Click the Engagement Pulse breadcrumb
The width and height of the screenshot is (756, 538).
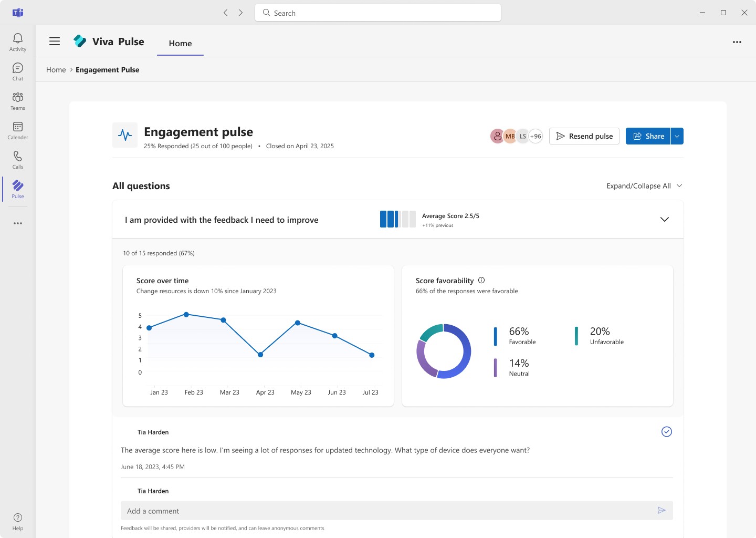tap(108, 70)
